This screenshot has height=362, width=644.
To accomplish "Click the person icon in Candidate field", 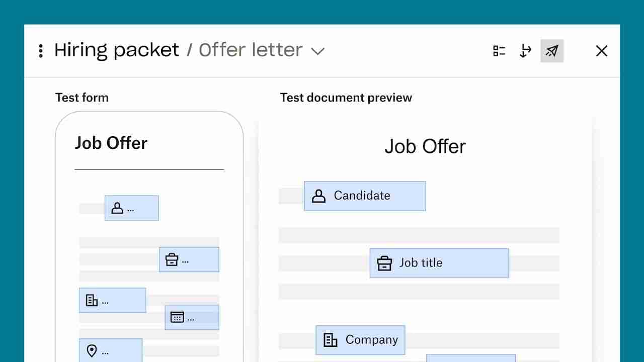I will [318, 196].
